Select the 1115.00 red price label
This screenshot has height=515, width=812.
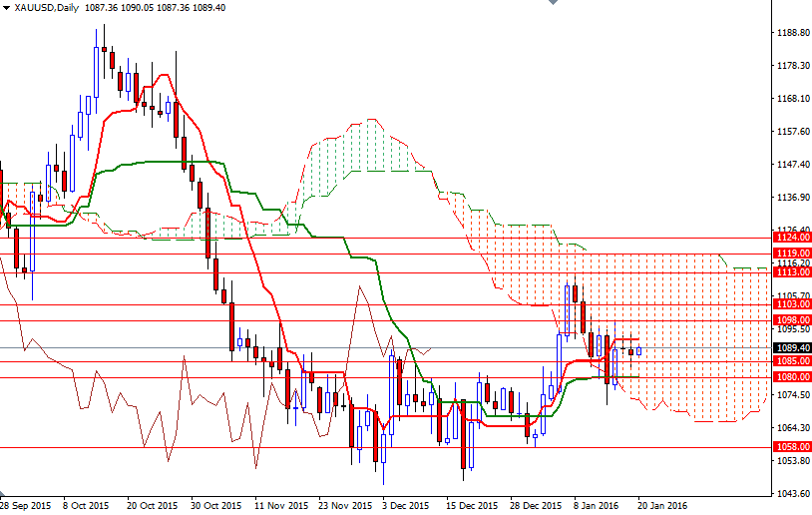792,255
